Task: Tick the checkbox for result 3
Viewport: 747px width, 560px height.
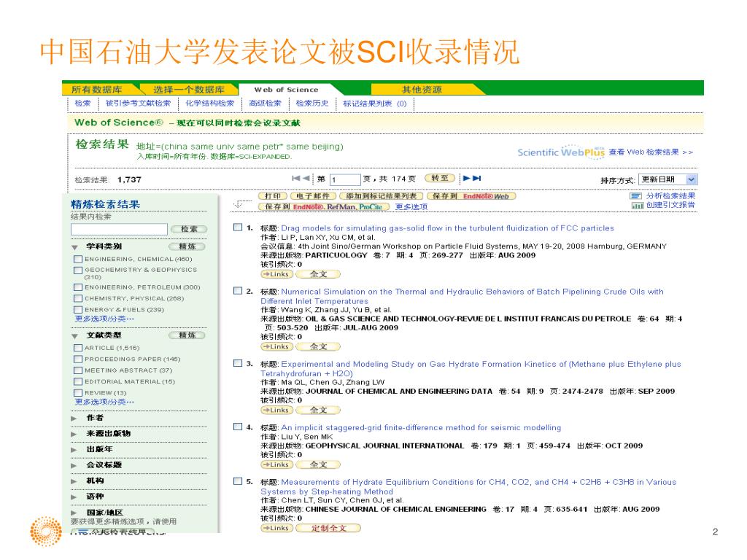Action: pyautogui.click(x=238, y=363)
